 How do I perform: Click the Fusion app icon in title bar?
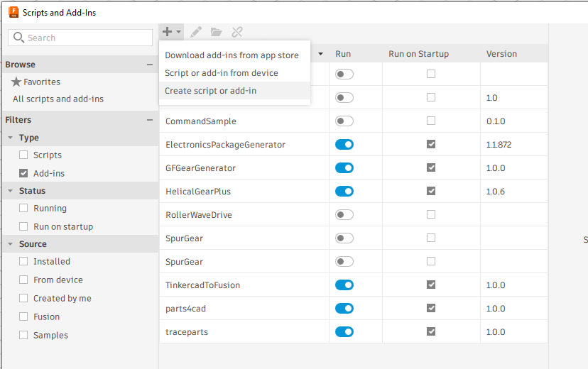pos(13,12)
